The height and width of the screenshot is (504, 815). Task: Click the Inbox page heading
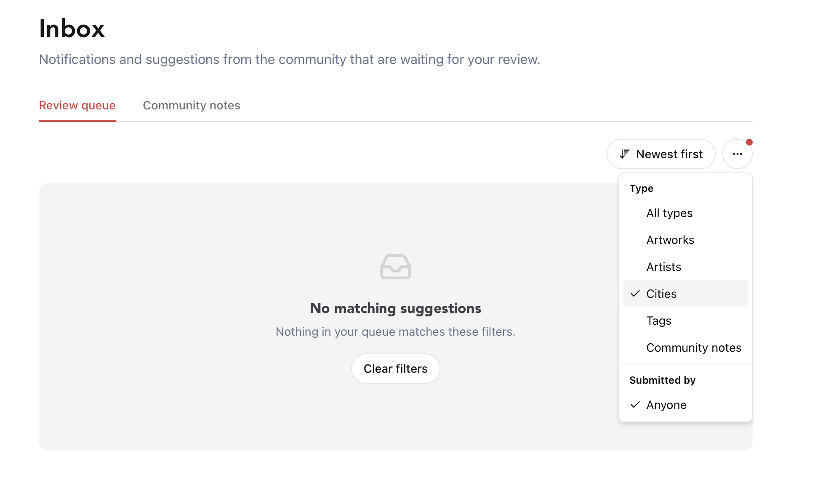click(x=72, y=29)
